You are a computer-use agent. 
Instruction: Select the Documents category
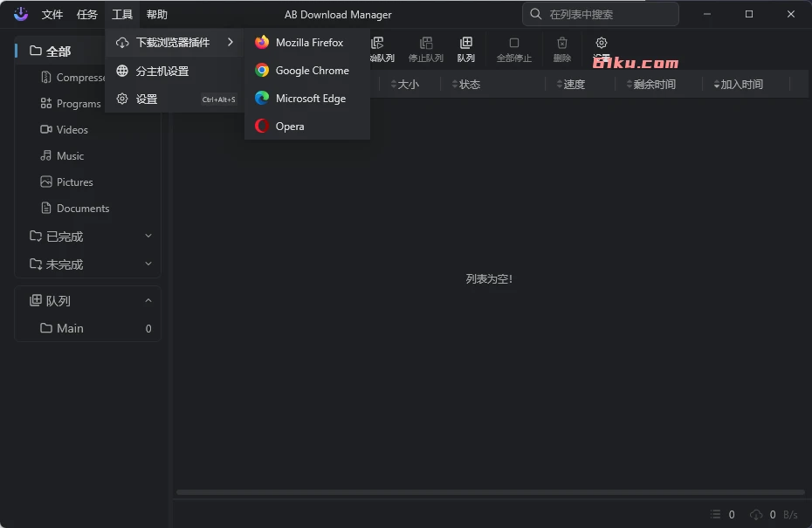[x=87, y=208]
